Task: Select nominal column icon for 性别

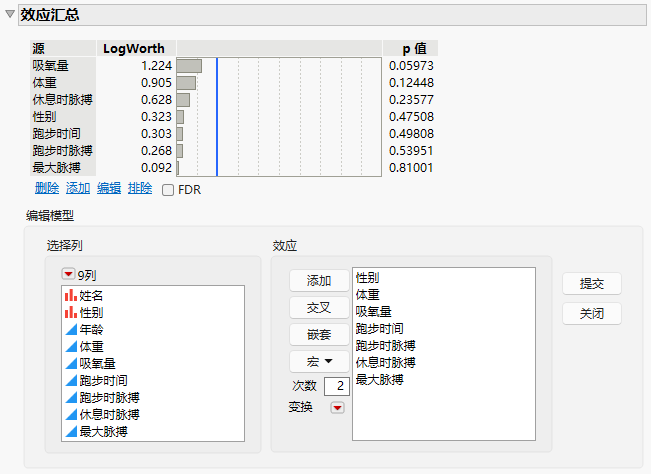Action: (x=71, y=313)
